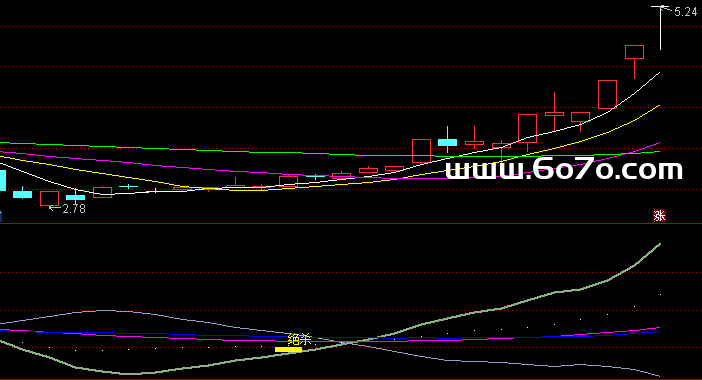
Task: Select the tall red candle right of the mid-chart cyan one
Action: point(527,130)
